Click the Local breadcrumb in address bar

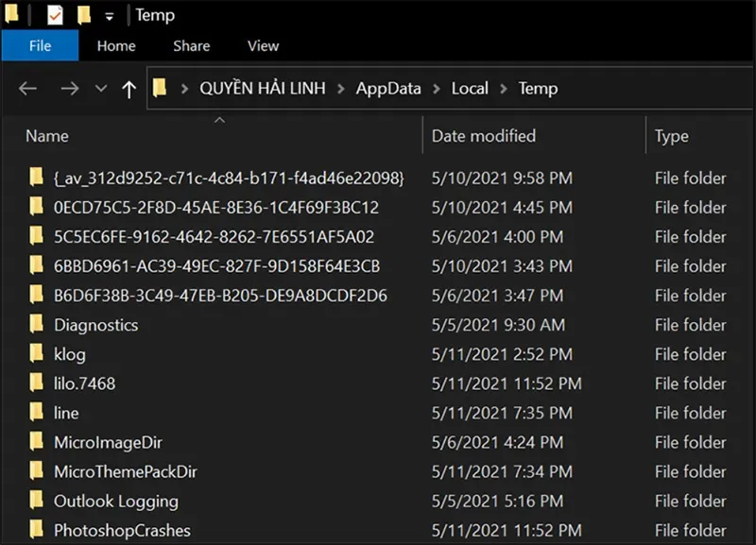pyautogui.click(x=470, y=88)
